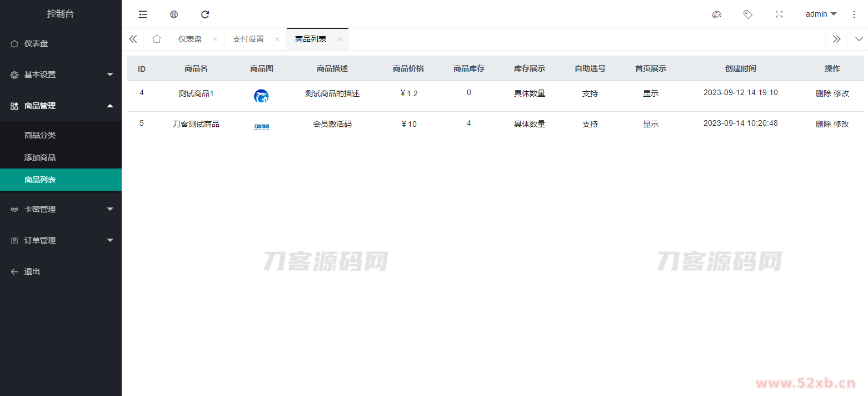Image resolution: width=868 pixels, height=396 pixels.
Task: Open the admin user dropdown
Action: [821, 14]
